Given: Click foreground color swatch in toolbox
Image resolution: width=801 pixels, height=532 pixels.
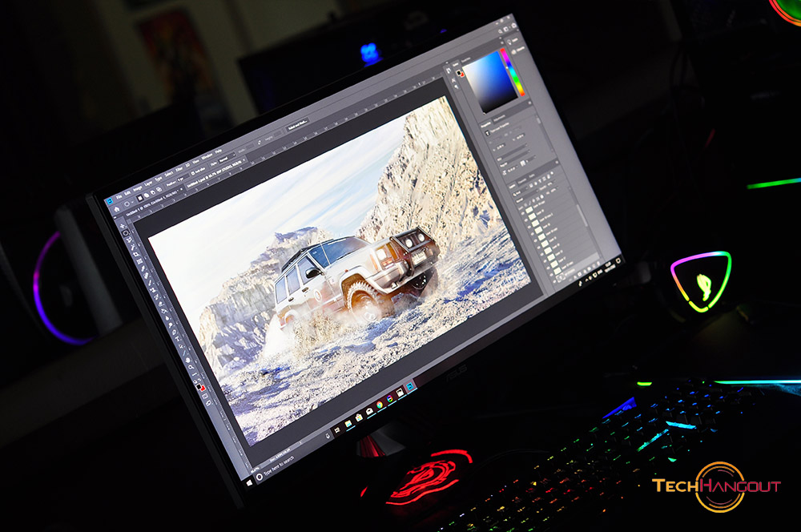Looking at the screenshot, I should 198,386.
